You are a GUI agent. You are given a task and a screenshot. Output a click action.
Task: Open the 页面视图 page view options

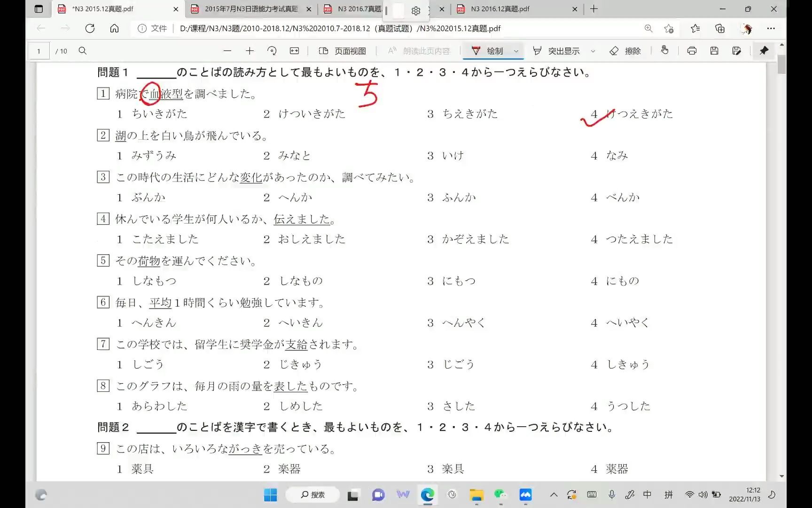[x=343, y=51]
